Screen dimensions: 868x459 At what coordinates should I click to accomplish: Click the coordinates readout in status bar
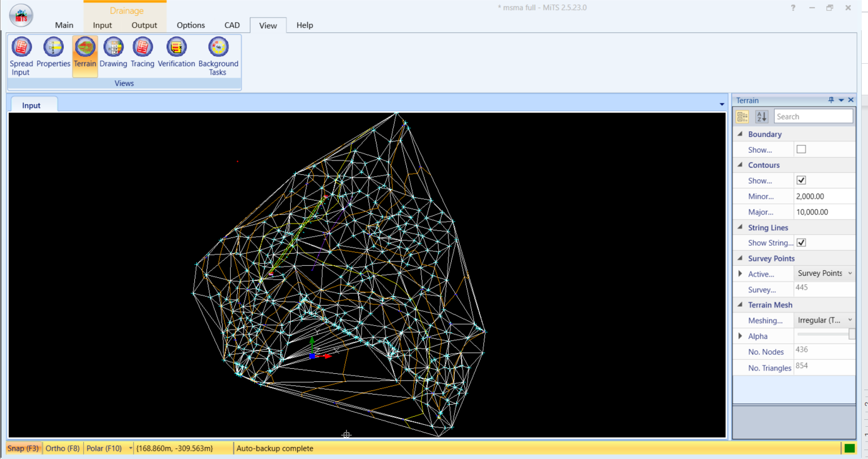click(175, 448)
